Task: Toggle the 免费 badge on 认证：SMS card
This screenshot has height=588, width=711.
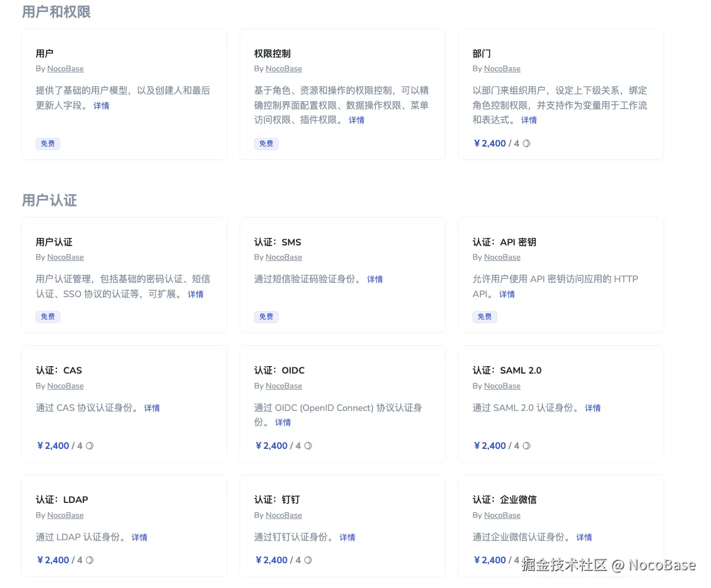Action: click(266, 316)
